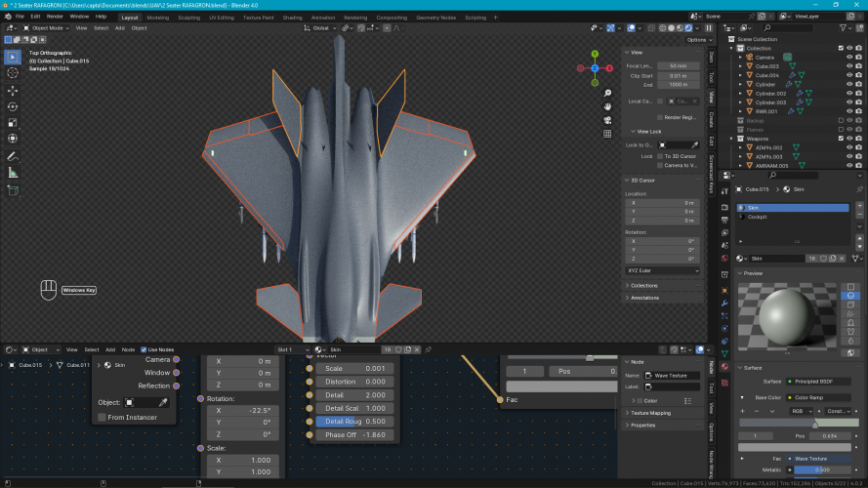
Task: Open the Geometry Nodes workspace tab
Action: 435,18
